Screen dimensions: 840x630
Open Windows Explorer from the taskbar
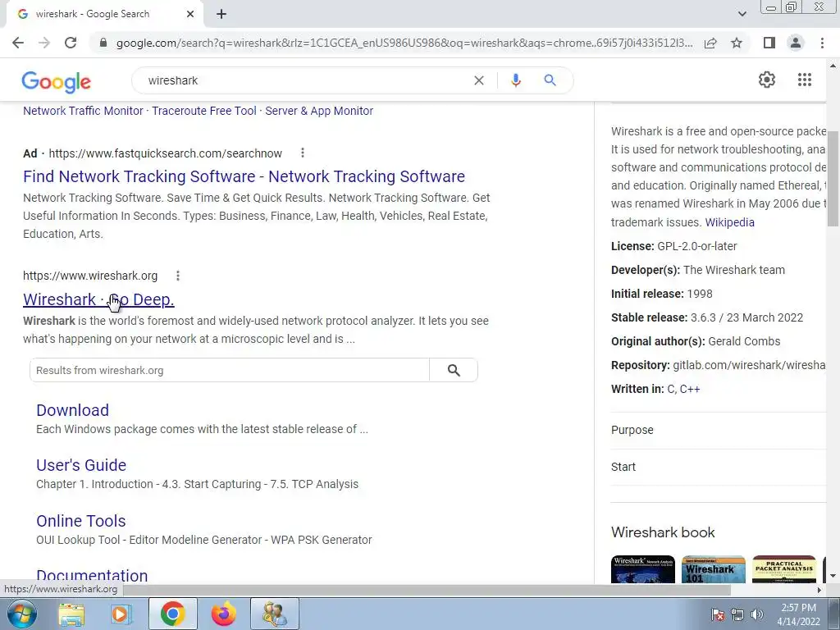pyautogui.click(x=72, y=614)
